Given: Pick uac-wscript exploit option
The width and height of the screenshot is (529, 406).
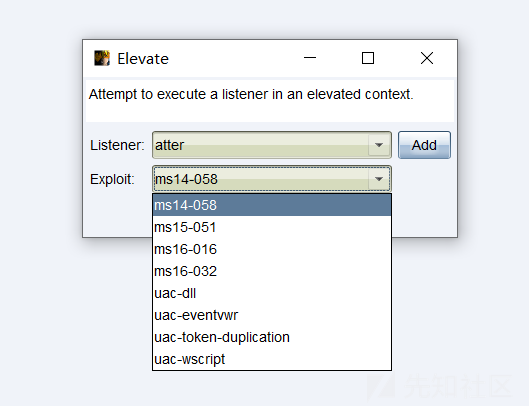Looking at the screenshot, I should 272,359.
